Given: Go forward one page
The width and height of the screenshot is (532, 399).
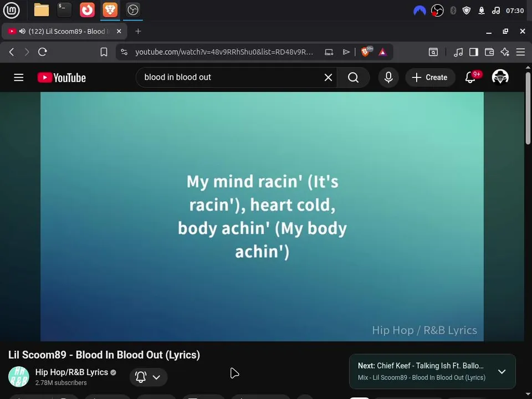Looking at the screenshot, I should (27, 52).
